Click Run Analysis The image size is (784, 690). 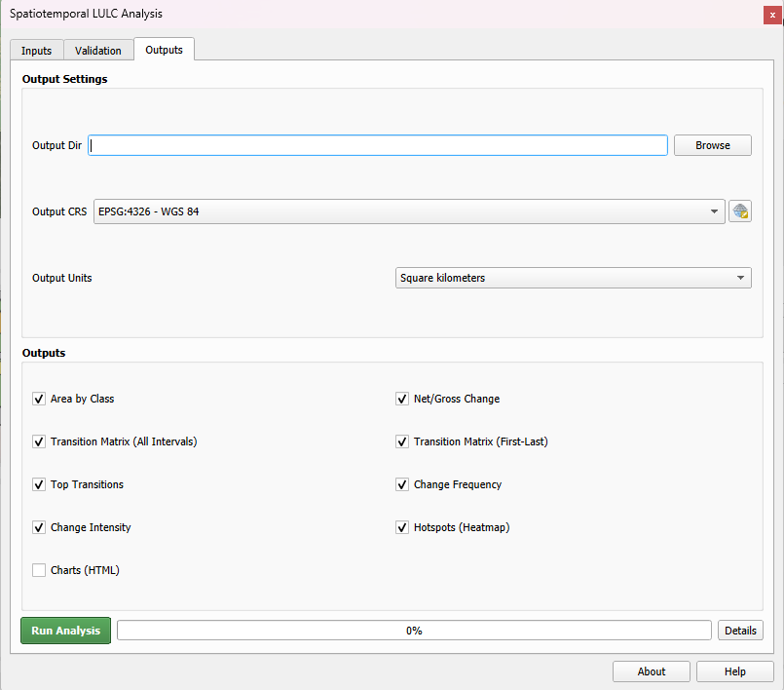pyautogui.click(x=65, y=630)
